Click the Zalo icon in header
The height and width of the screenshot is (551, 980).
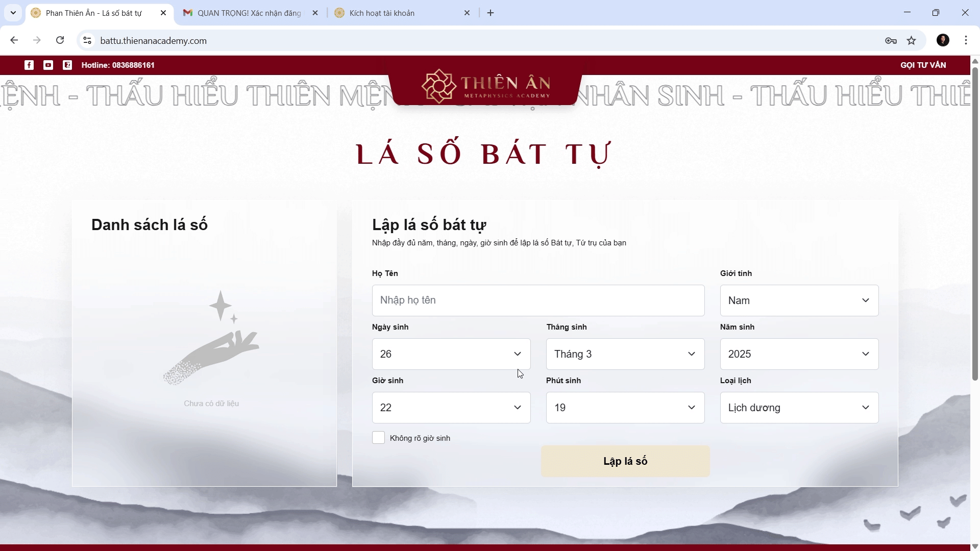tap(67, 65)
